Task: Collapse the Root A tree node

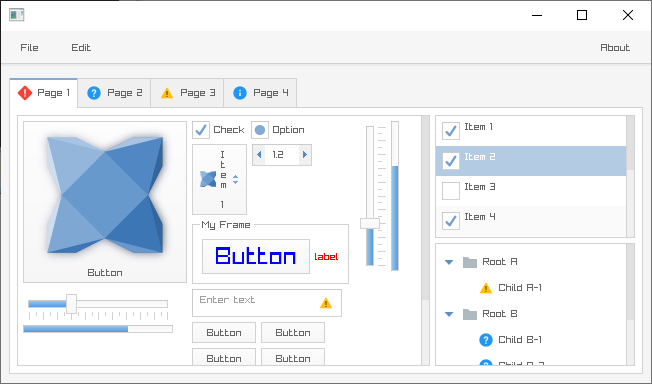Action: click(449, 262)
